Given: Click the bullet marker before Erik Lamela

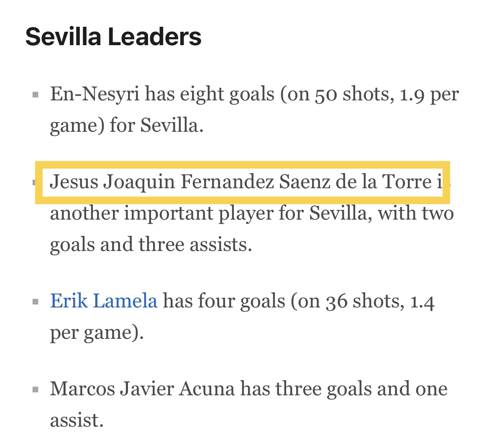Looking at the screenshot, I should click(35, 302).
